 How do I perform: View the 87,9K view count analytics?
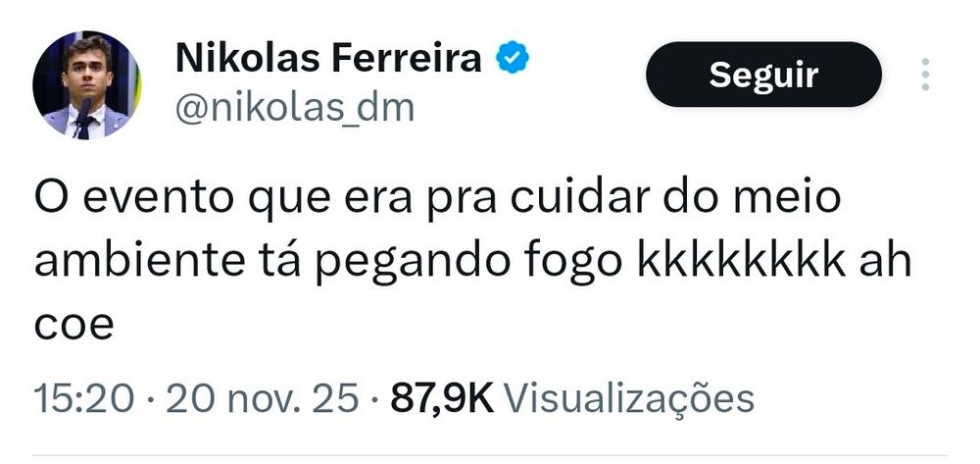click(443, 398)
